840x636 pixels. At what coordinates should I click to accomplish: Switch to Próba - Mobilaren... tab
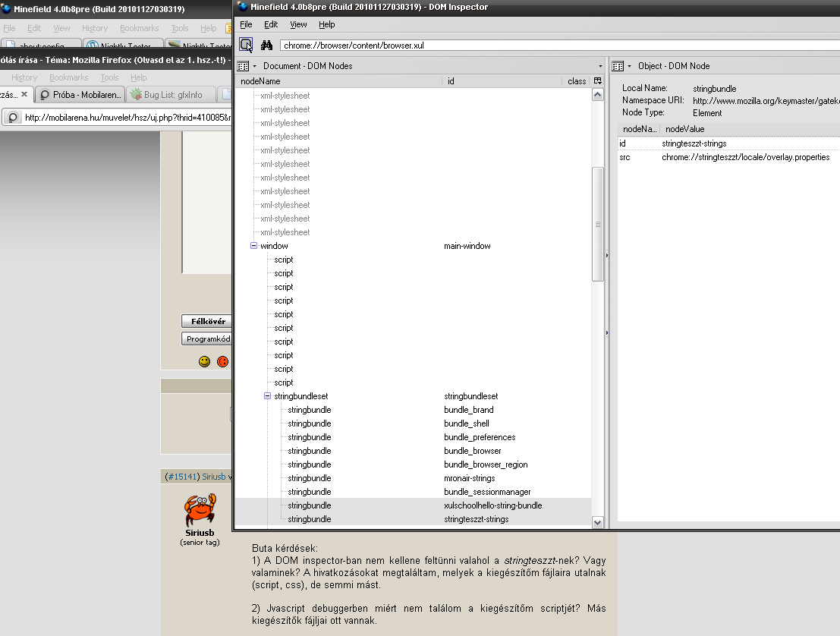[81, 94]
